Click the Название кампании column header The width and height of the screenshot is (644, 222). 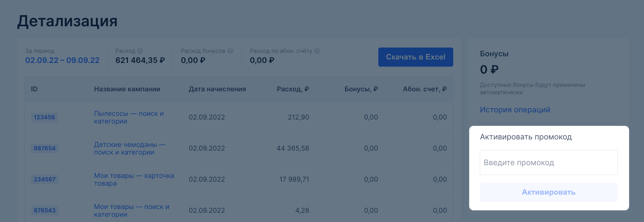tap(127, 89)
